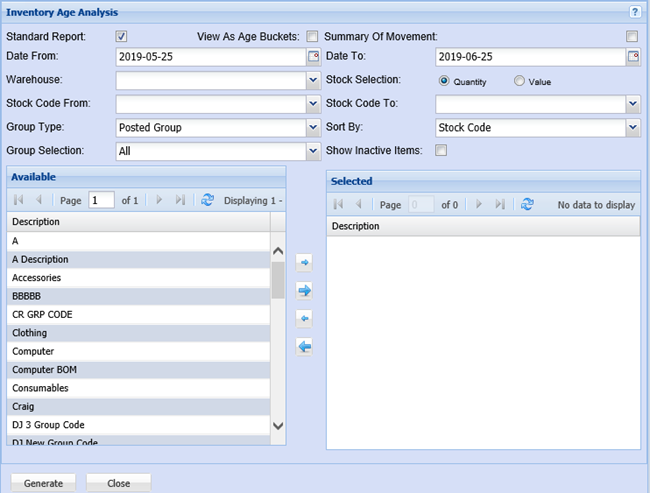Open the Date To calendar picker
The image size is (650, 493).
pyautogui.click(x=632, y=56)
